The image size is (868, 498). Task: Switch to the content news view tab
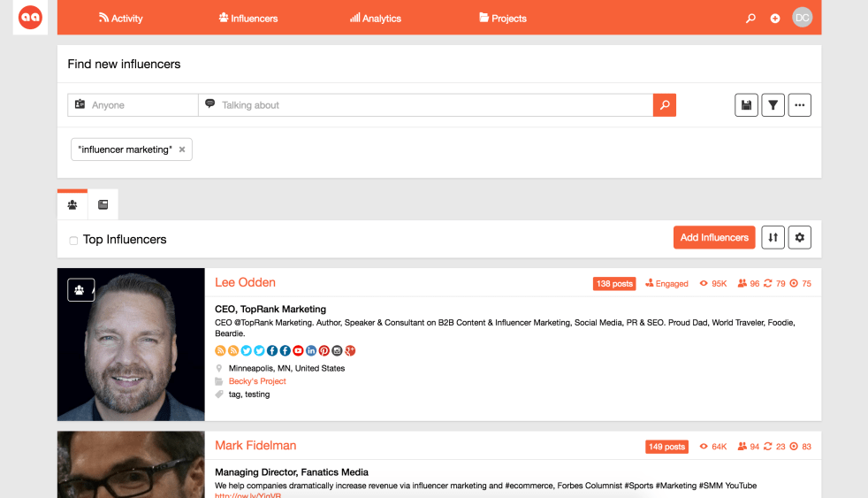(x=103, y=204)
